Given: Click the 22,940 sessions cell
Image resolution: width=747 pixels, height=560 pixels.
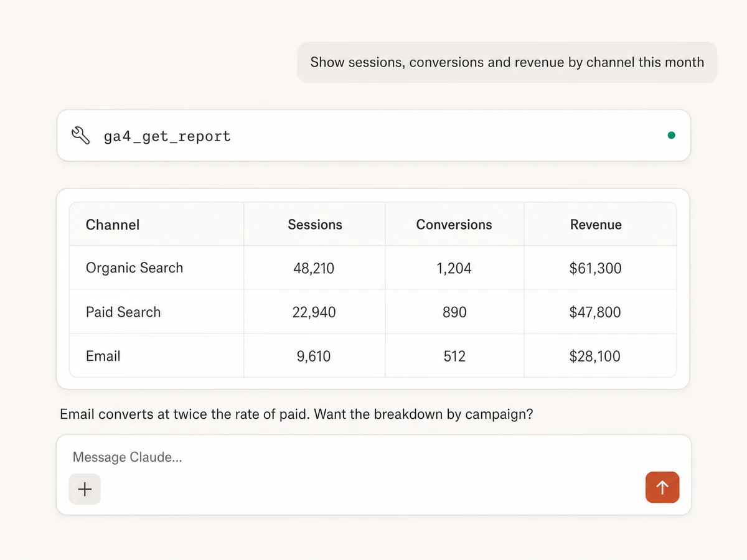Looking at the screenshot, I should (x=314, y=312).
